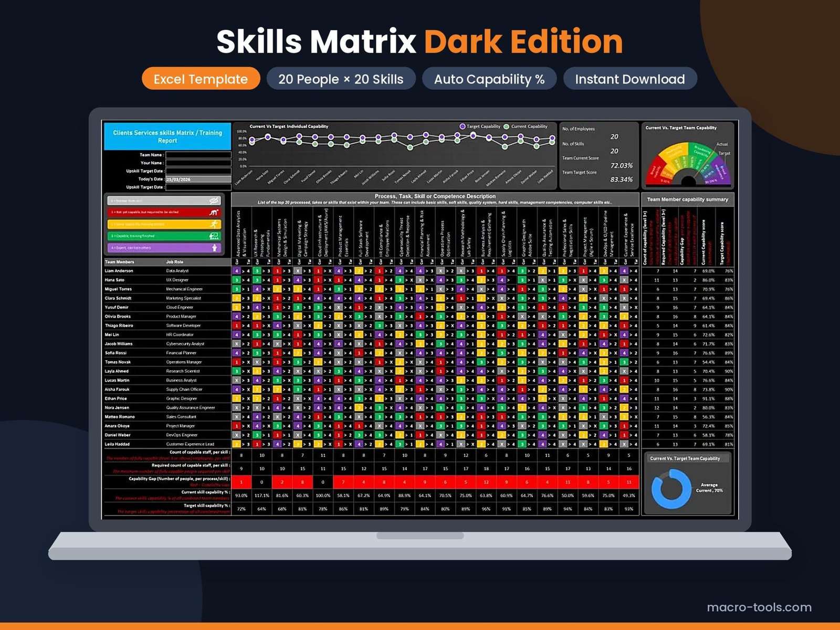Select Advanced Data Analytics & Visualization skill header
Image resolution: width=840 pixels, height=630 pixels.
pyautogui.click(x=241, y=233)
